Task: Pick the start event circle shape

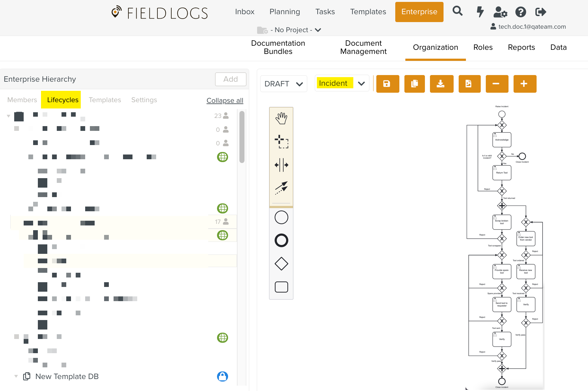Action: click(281, 218)
